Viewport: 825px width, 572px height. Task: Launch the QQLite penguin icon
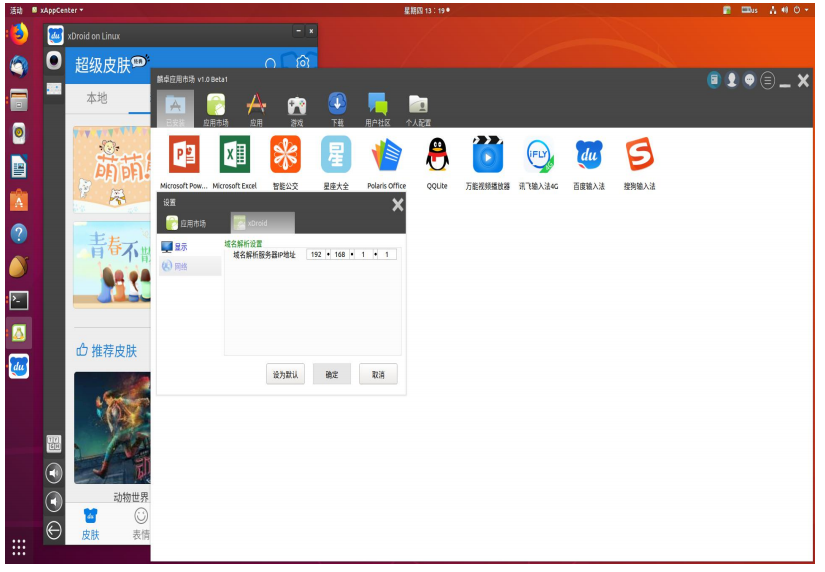point(437,154)
